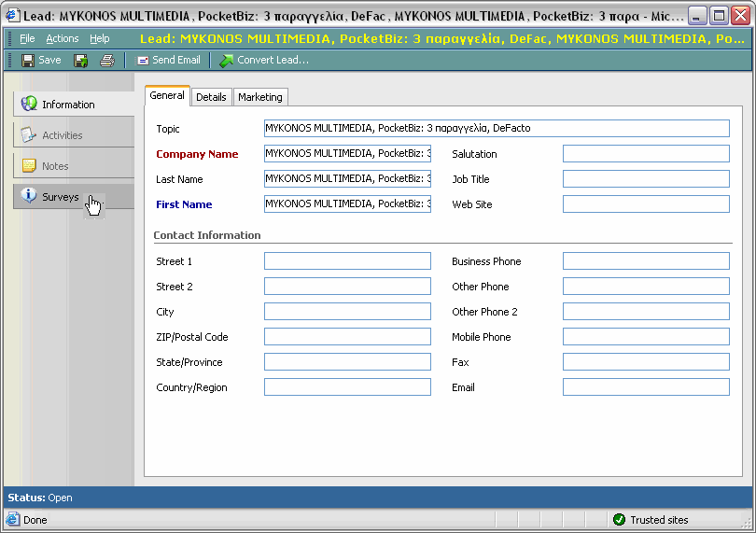Click the Print icon in toolbar
The image size is (756, 533).
(107, 61)
